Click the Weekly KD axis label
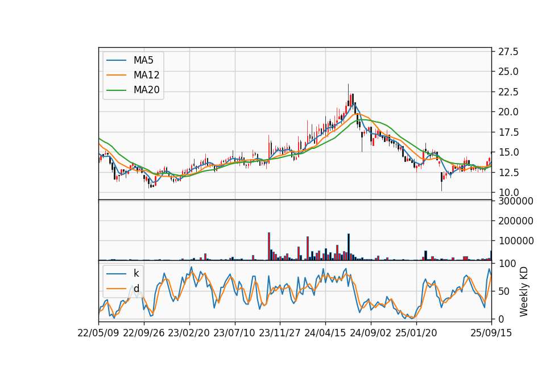This screenshot has width=546, height=392. coord(524,291)
